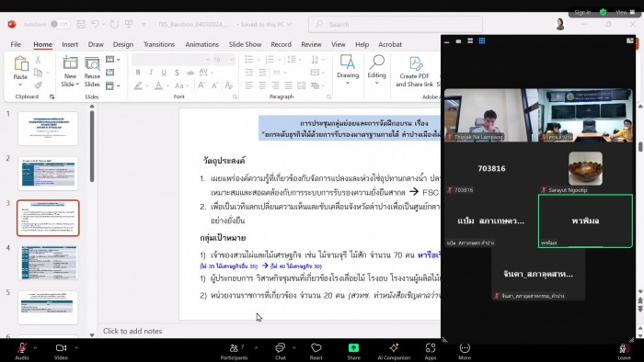The height and width of the screenshot is (362, 644).
Task: Click the Drawing tools icon
Action: (x=348, y=62)
